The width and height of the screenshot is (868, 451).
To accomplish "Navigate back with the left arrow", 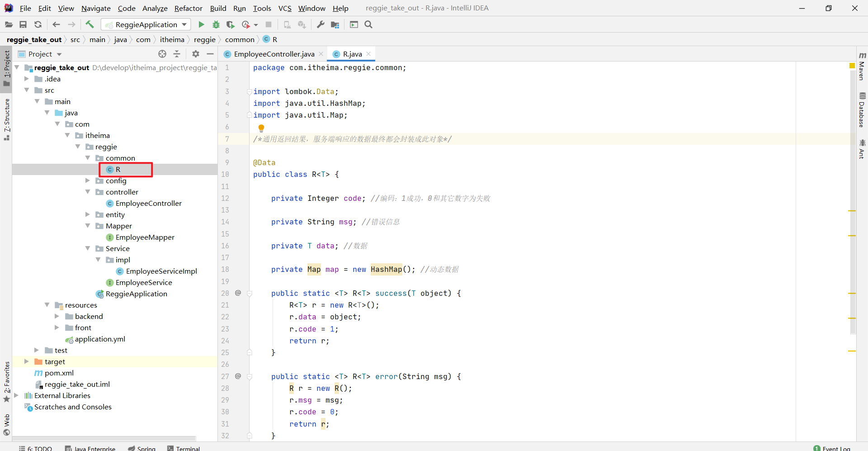I will (56, 24).
